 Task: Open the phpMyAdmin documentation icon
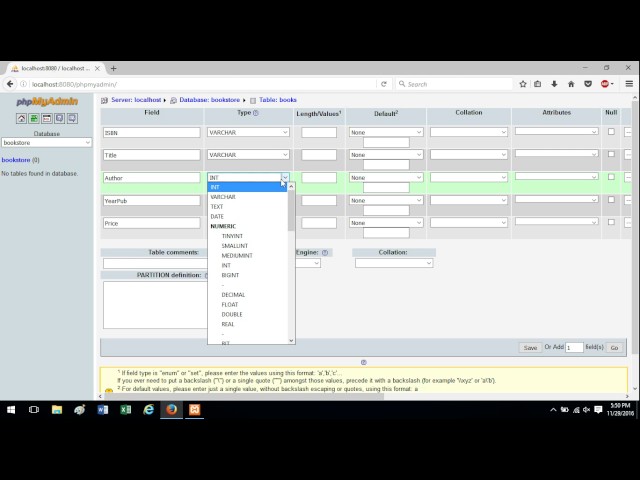(x=47, y=118)
